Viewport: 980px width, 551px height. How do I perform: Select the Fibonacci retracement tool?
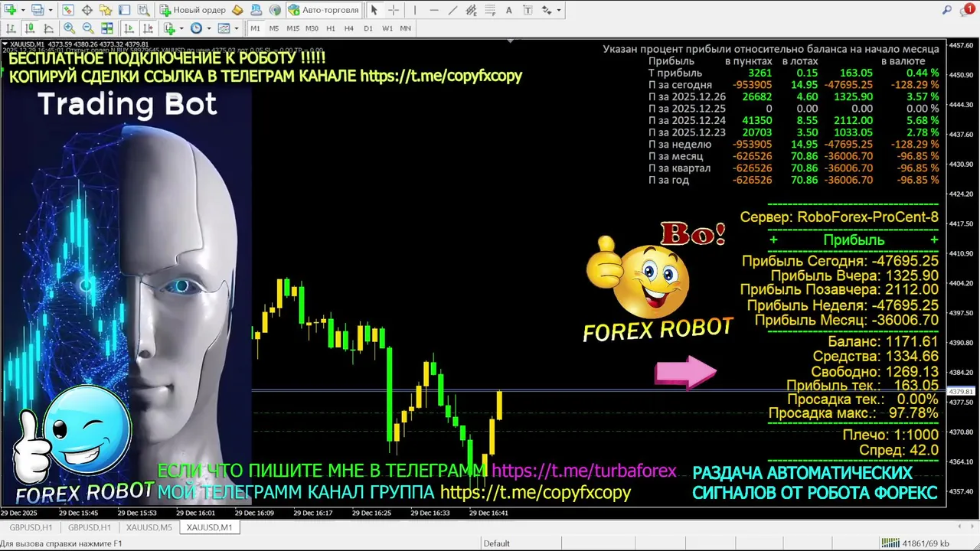490,10
